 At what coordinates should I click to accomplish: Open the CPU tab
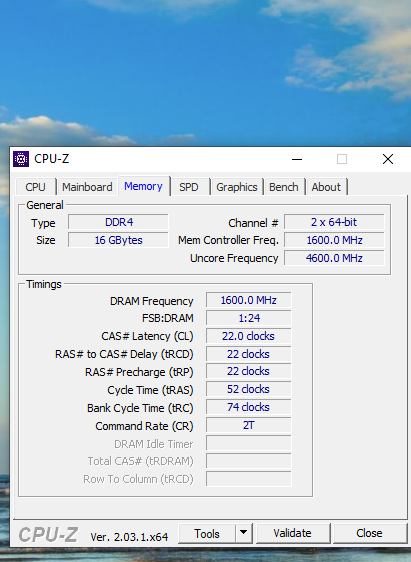[x=35, y=187]
